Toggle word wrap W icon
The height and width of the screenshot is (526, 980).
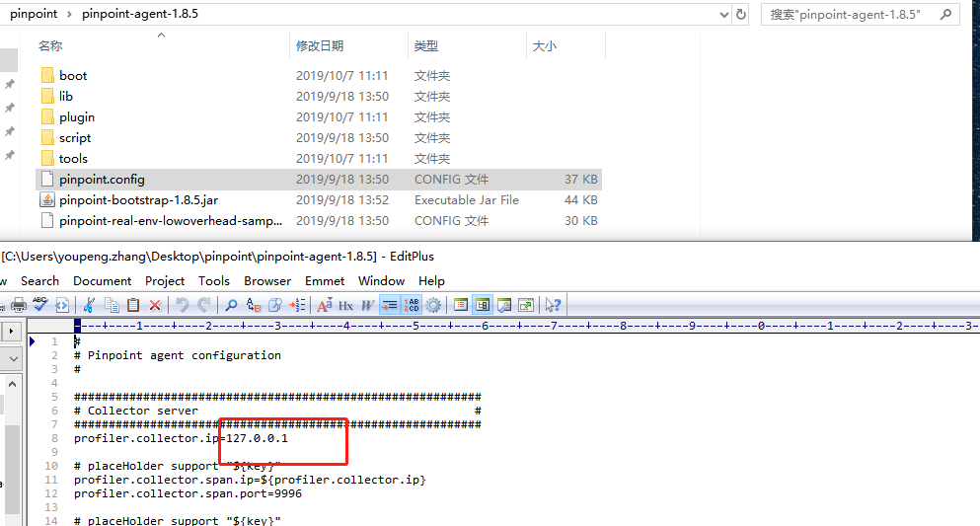pyautogui.click(x=367, y=305)
